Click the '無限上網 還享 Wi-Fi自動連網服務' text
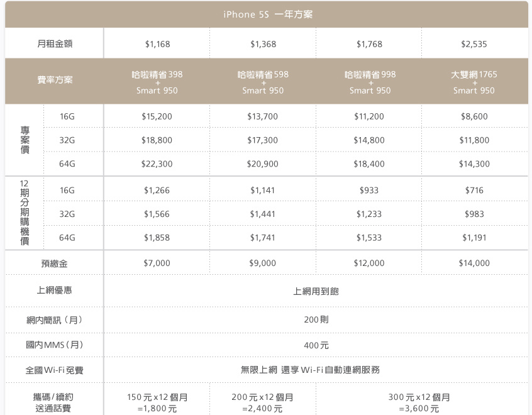Screen dimensions: 532x415 click(x=310, y=370)
